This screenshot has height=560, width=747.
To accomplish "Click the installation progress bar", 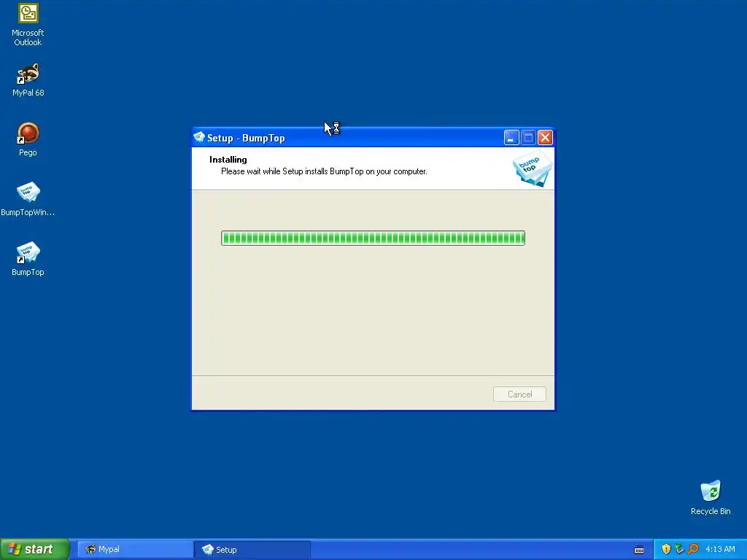I will tap(373, 238).
